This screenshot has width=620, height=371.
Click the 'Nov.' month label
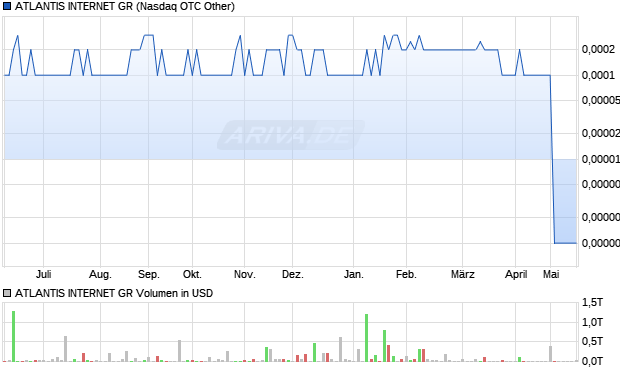[245, 274]
